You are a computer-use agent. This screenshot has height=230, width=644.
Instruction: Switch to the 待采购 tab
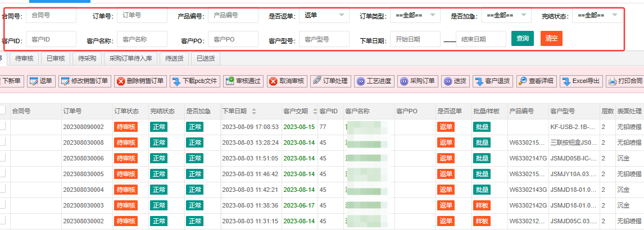tap(87, 59)
